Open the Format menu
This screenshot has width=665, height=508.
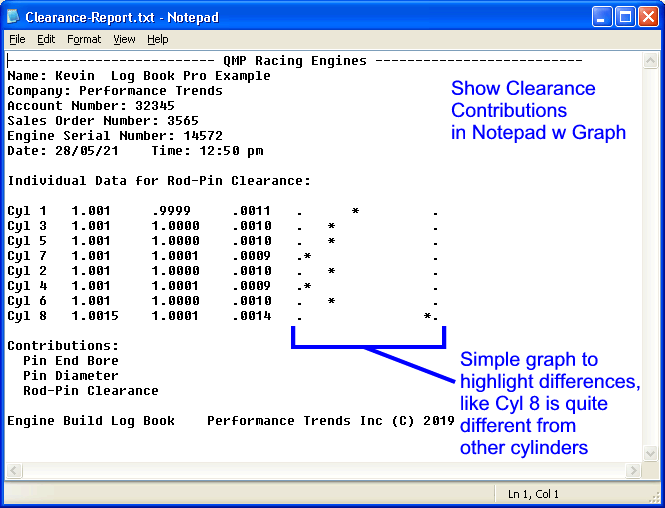[x=84, y=39]
